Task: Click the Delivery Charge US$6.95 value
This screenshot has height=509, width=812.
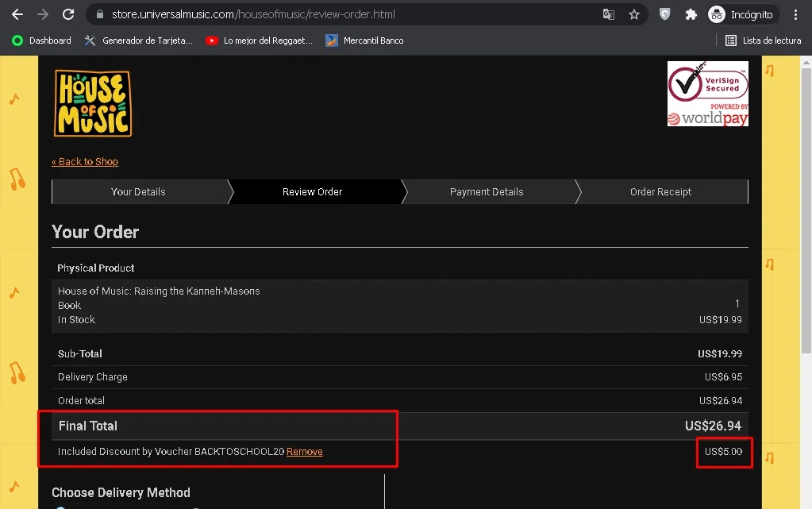Action: [723, 377]
